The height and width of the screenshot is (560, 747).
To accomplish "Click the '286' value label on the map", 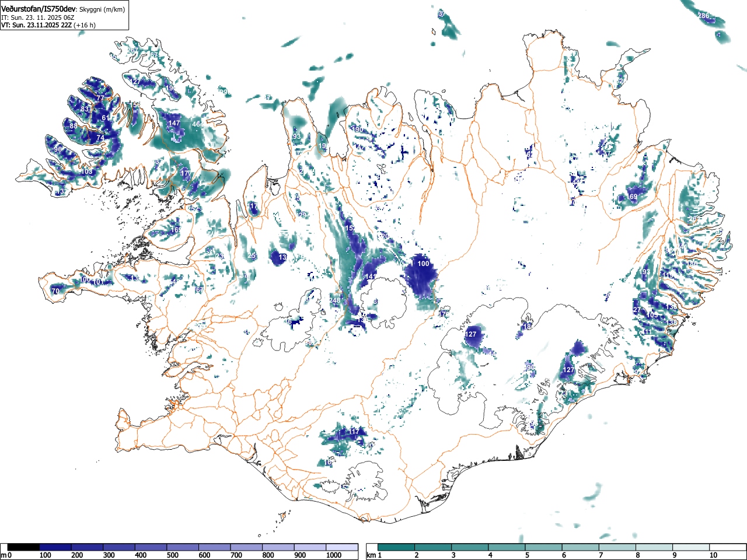I will point(704,16).
